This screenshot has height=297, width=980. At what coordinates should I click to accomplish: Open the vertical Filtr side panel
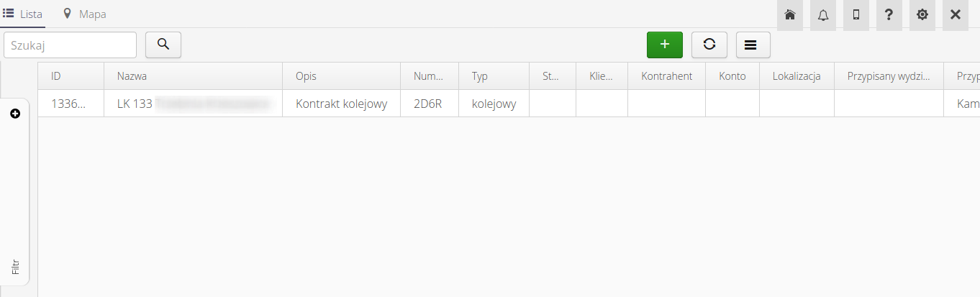coord(15,268)
